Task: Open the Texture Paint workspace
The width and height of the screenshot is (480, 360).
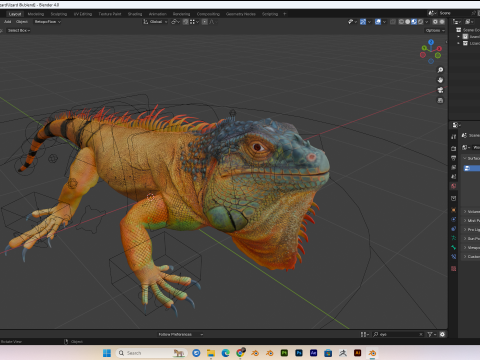Action: point(110,14)
